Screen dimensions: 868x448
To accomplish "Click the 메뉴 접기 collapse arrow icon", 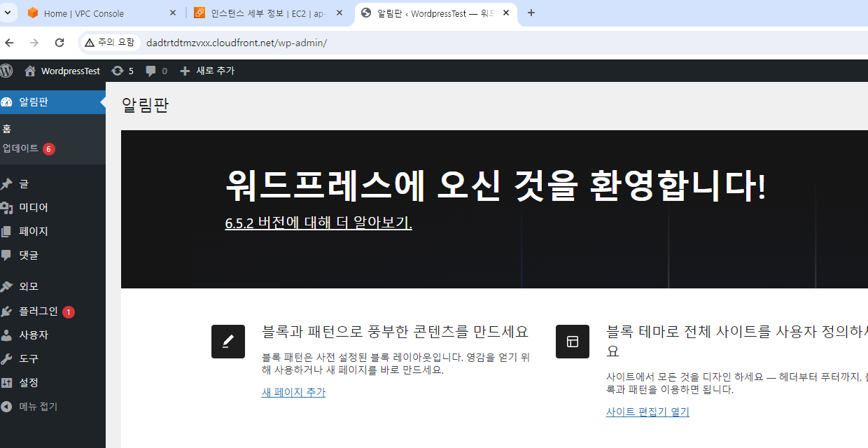I will click(7, 407).
